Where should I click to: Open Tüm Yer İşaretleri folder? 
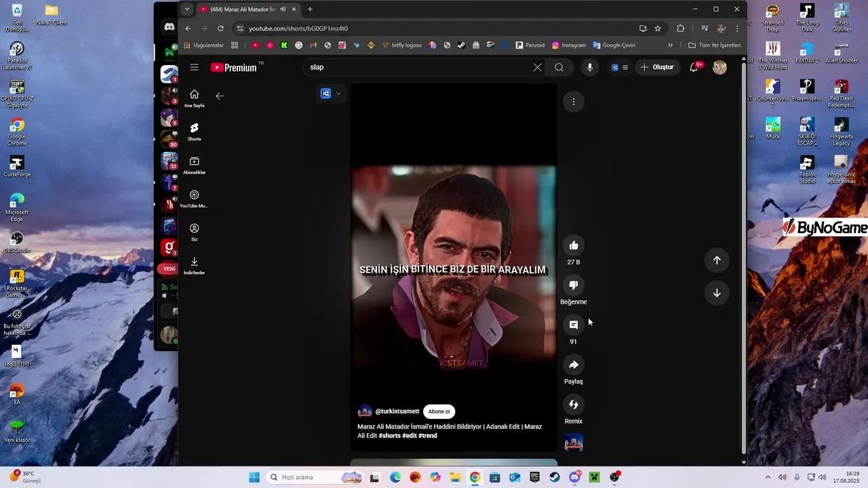click(x=714, y=45)
